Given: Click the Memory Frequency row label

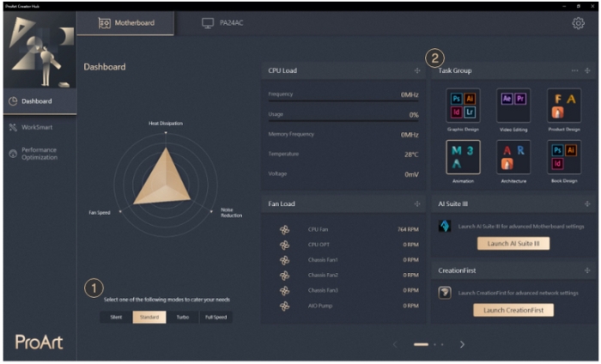Looking at the screenshot, I should click(291, 134).
